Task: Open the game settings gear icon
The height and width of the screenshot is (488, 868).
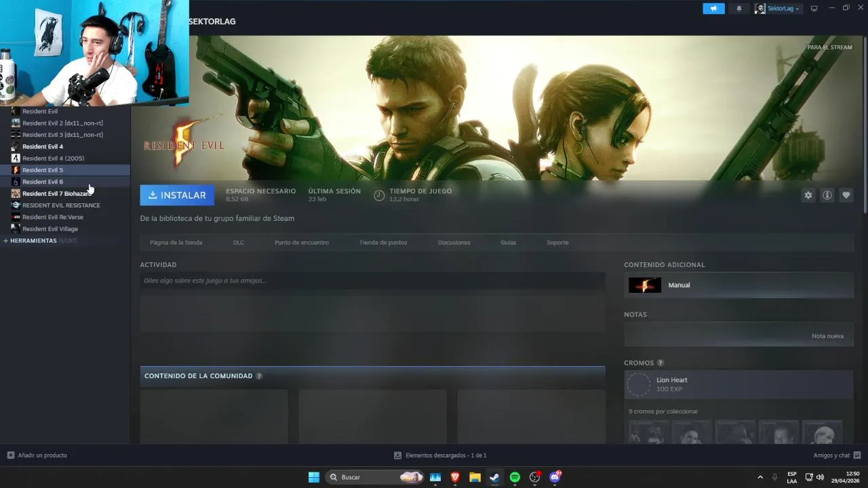Action: 808,195
